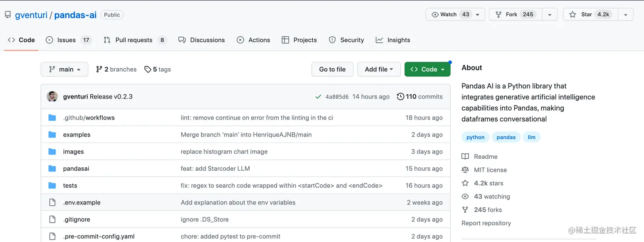This screenshot has width=644, height=242.
Task: Star the repository
Action: coord(590,15)
